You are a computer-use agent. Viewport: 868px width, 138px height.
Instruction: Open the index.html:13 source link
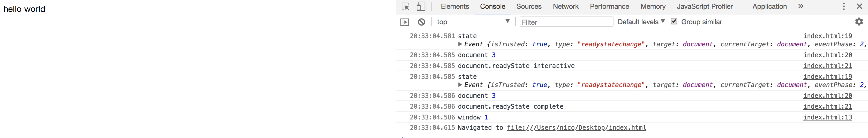(827, 117)
